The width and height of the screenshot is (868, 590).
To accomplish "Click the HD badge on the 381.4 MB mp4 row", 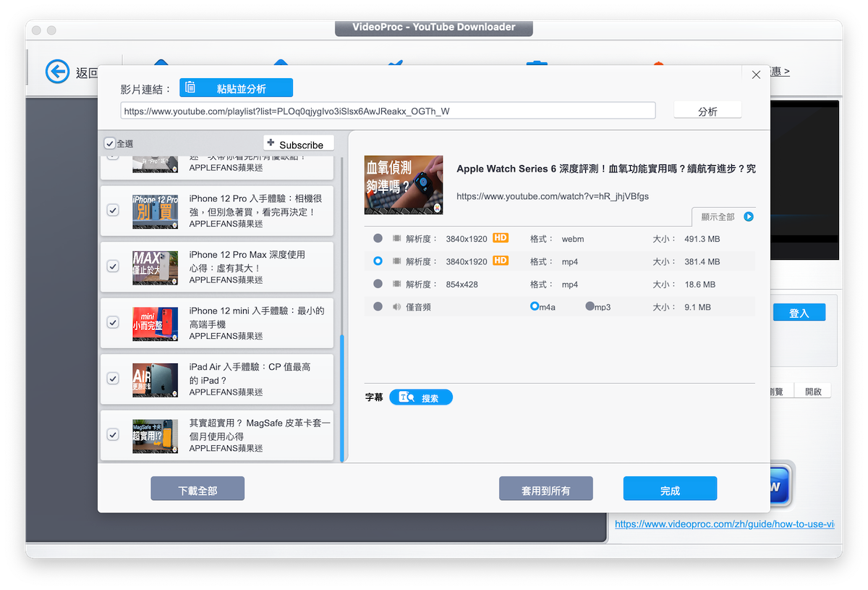I will 501,261.
